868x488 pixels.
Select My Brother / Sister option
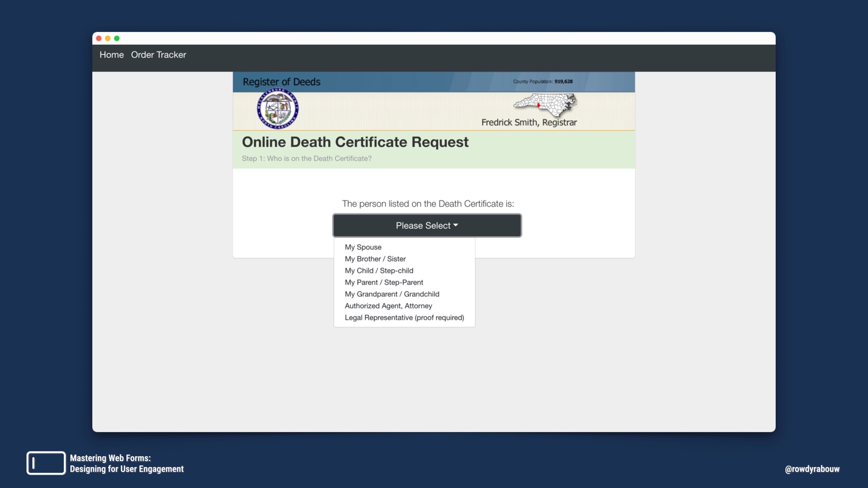[x=375, y=259]
